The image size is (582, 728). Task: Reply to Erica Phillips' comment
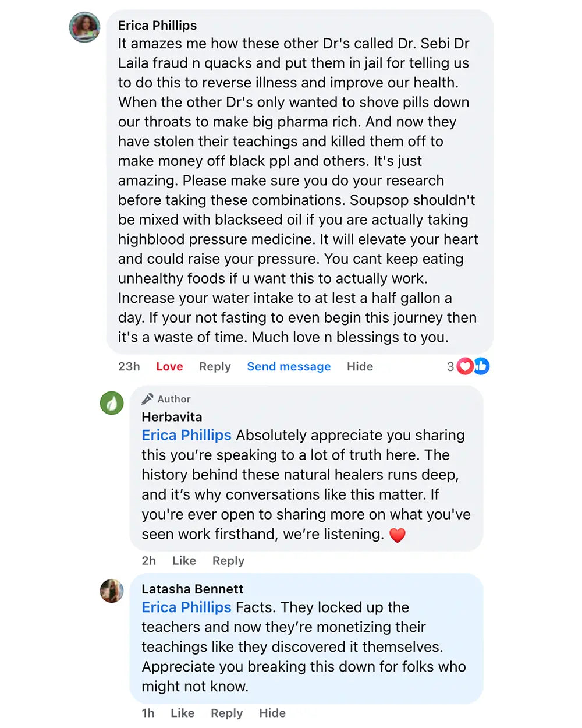pos(215,366)
